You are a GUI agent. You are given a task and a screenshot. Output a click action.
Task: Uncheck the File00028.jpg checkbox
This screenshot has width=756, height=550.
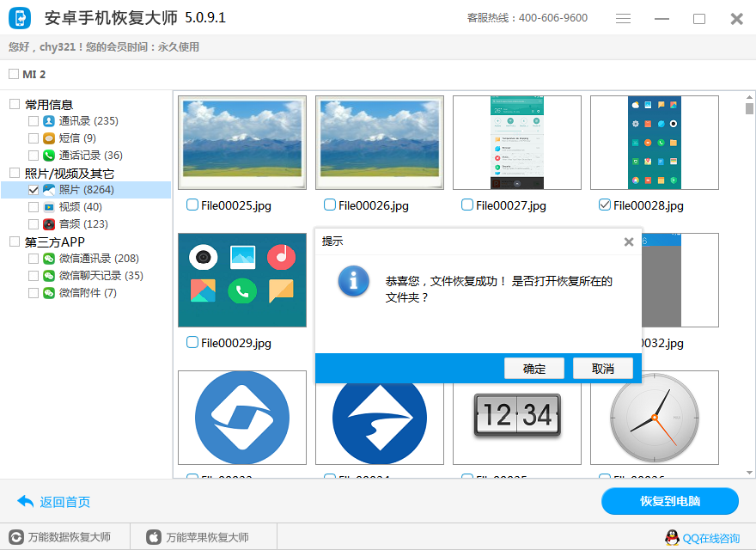pos(605,205)
